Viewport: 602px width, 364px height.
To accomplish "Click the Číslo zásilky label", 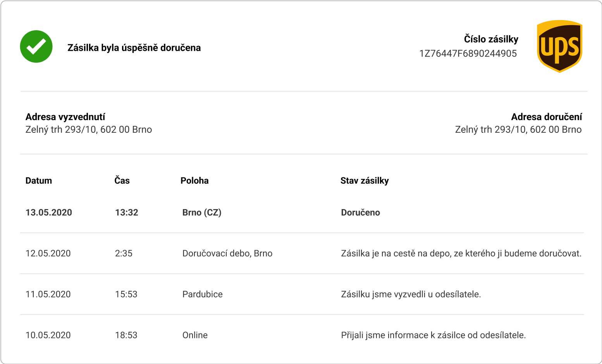I will 491,39.
